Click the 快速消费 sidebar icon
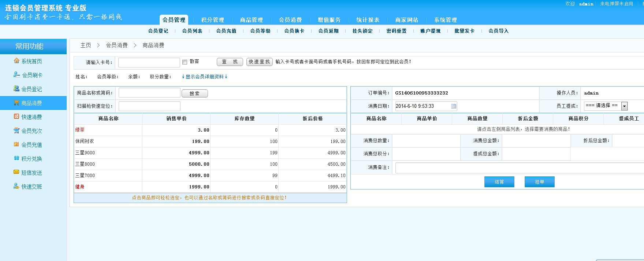The height and width of the screenshot is (261, 644). pos(16,117)
